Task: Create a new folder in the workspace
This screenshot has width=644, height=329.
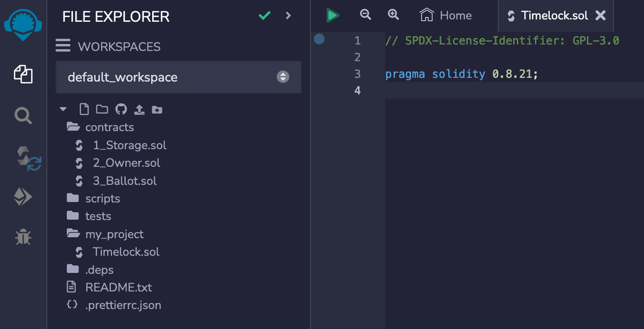Action: pyautogui.click(x=102, y=109)
